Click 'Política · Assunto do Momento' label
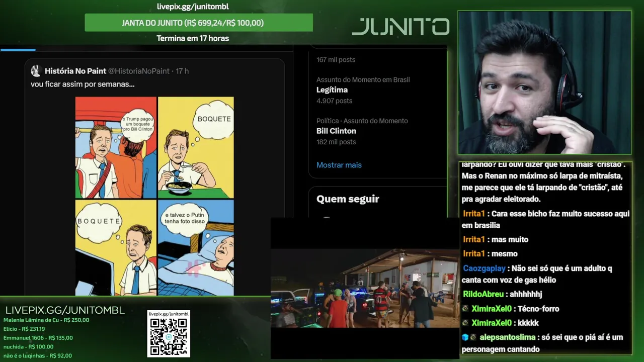The width and height of the screenshot is (644, 362). (x=362, y=121)
